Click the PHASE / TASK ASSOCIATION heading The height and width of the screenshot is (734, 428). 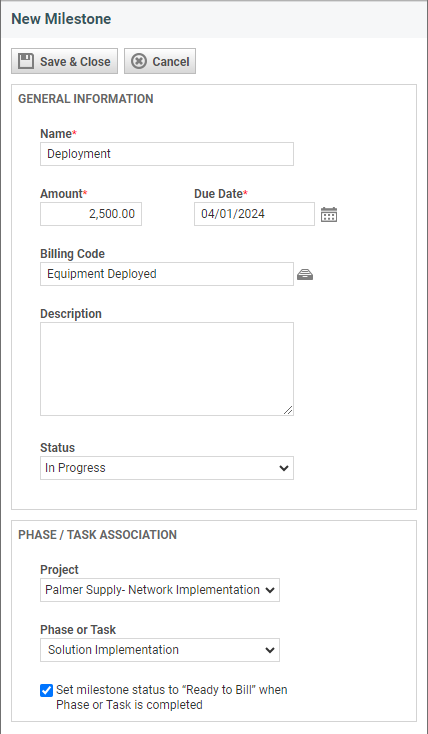tap(97, 535)
